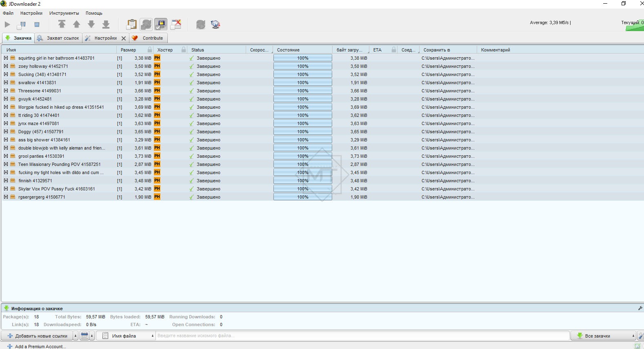The width and height of the screenshot is (644, 349).
Task: Open the Все закачки filter dropdown
Action: pyautogui.click(x=603, y=336)
